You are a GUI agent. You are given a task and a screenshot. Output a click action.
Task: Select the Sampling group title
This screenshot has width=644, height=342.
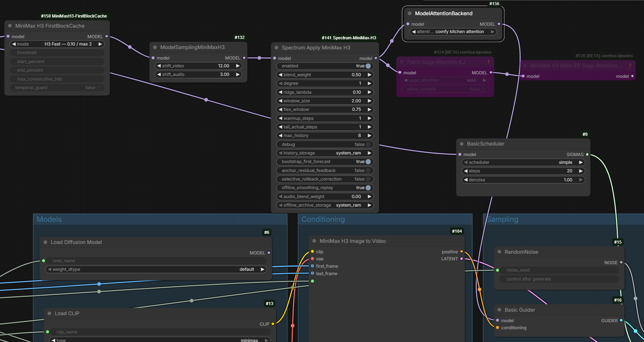tap(503, 219)
